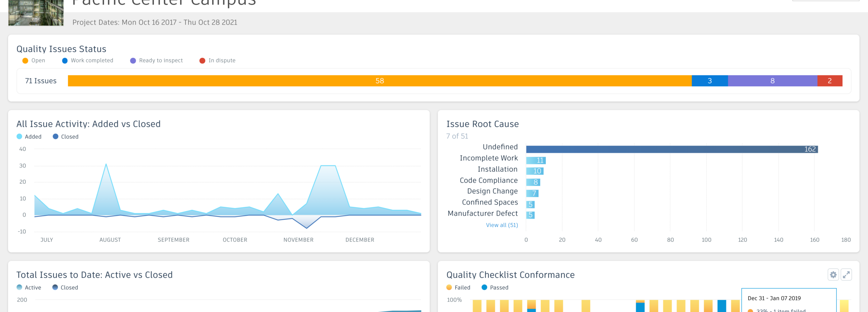
Task: Toggle the Open status legend item
Action: click(34, 61)
